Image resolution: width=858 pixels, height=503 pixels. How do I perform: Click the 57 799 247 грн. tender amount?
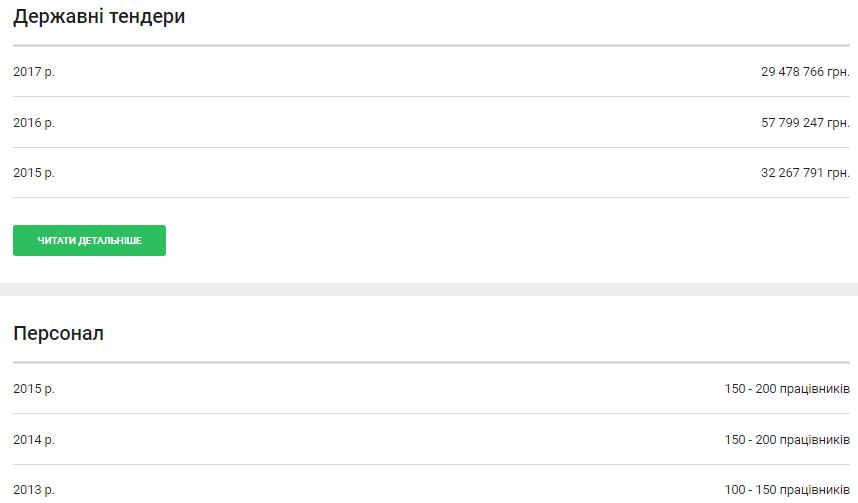click(x=804, y=123)
